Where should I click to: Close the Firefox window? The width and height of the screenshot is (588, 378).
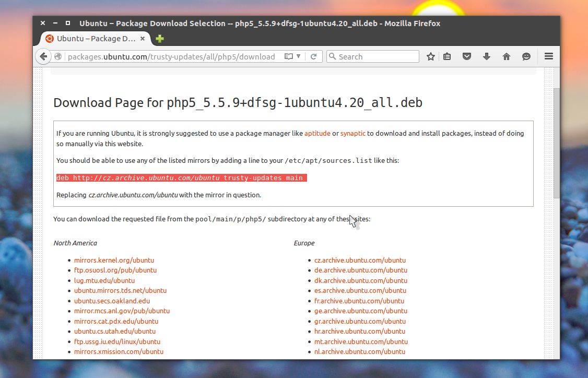(x=43, y=23)
